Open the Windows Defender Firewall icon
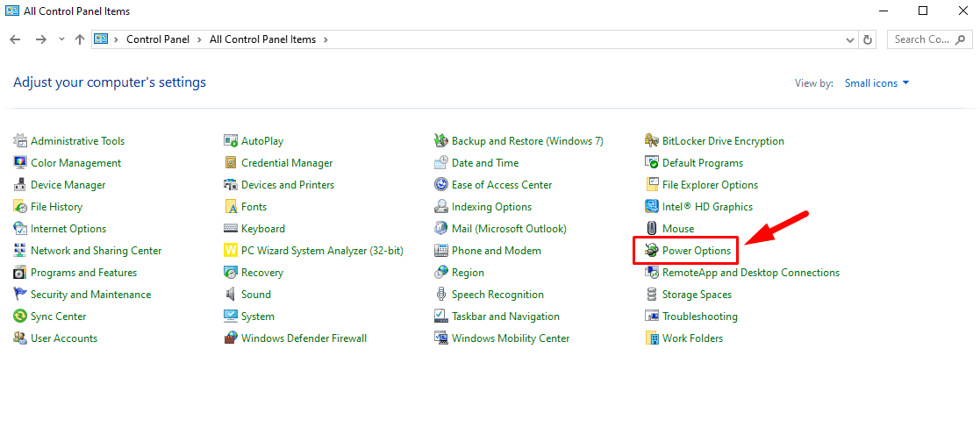The height and width of the screenshot is (427, 980). (231, 338)
